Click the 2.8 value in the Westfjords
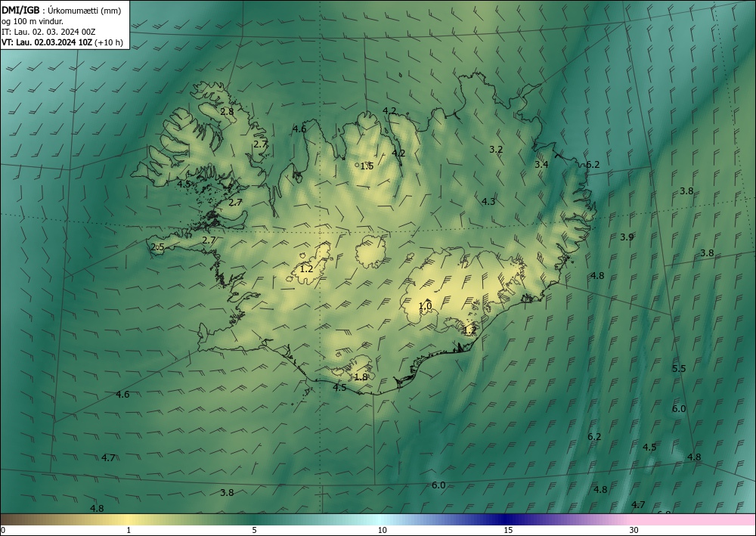The height and width of the screenshot is (536, 756). (x=227, y=111)
